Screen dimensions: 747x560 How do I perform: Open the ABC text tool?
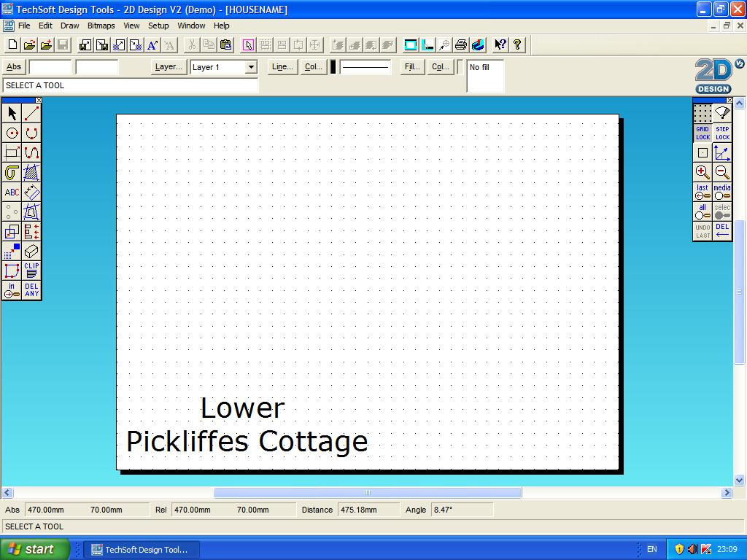[x=11, y=192]
